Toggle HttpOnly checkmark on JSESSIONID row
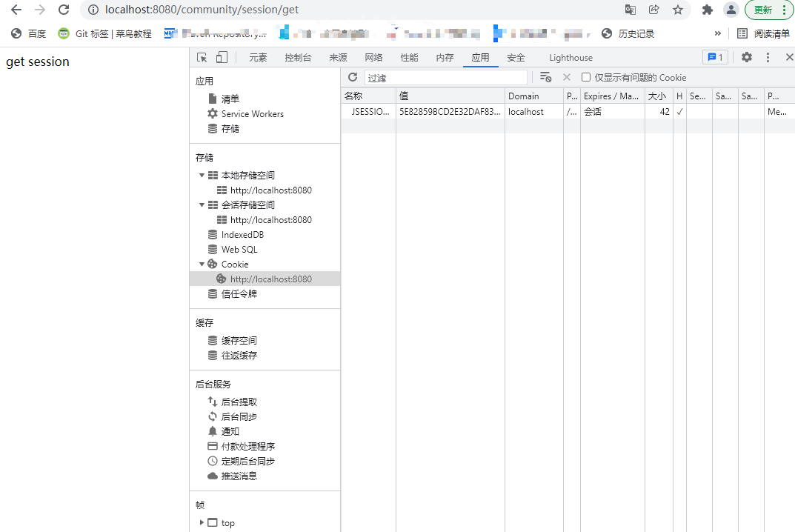Screen dimensions: 795x532 pos(679,111)
